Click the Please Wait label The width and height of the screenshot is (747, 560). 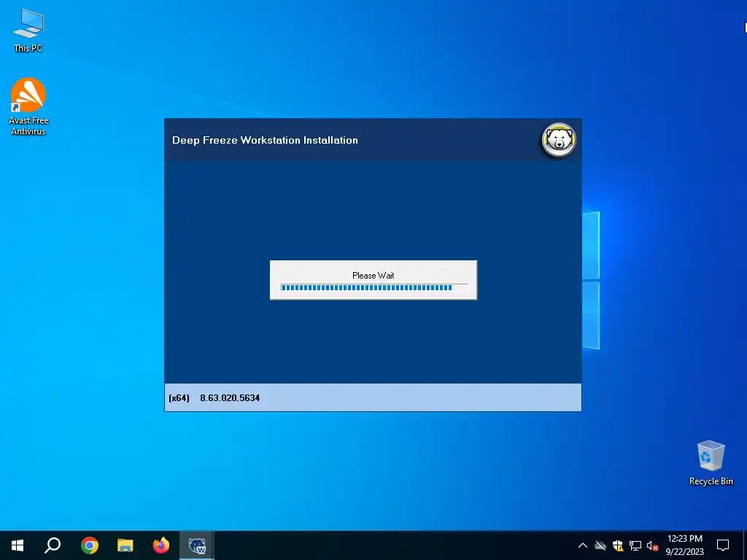pyautogui.click(x=373, y=275)
